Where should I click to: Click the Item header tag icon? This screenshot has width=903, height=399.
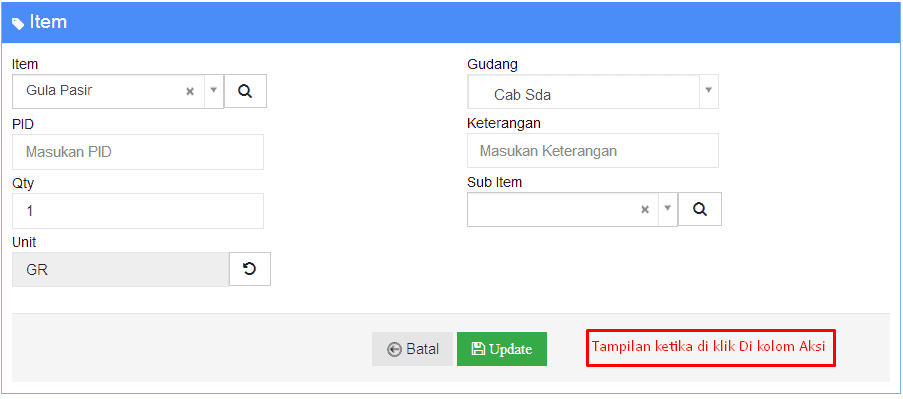18,24
